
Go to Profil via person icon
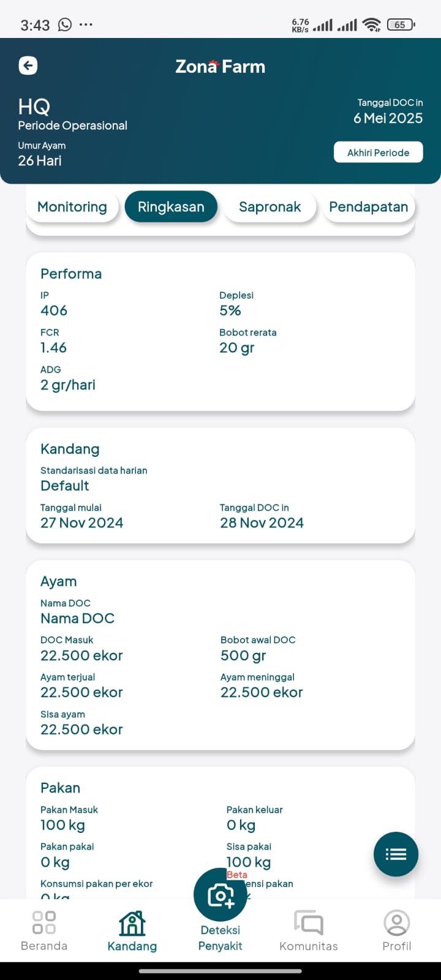coord(396,922)
